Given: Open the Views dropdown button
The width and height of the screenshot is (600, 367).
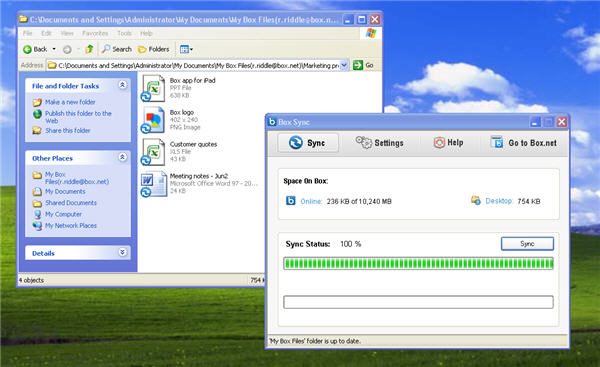Looking at the screenshot, I should pos(186,49).
